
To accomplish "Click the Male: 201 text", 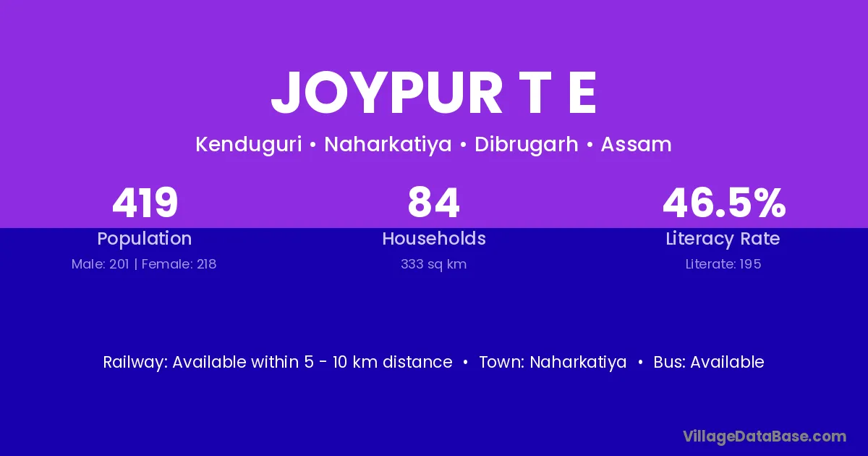I will (100, 264).
